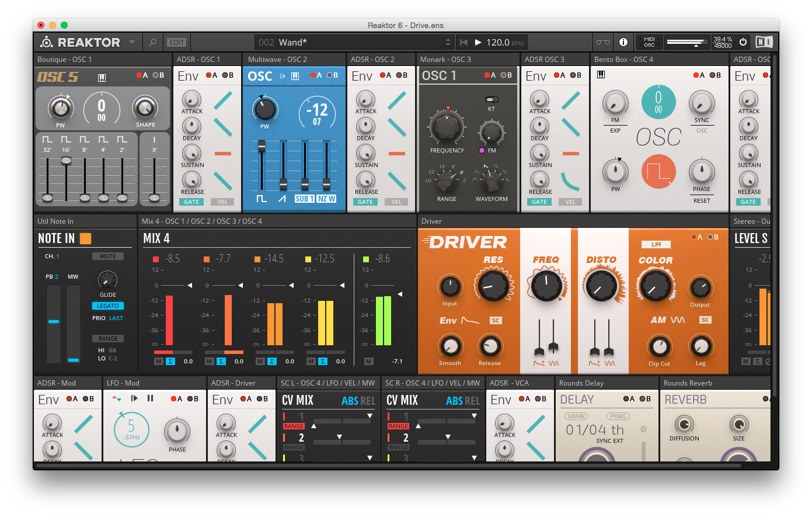The width and height of the screenshot is (812, 517).
Task: Toggle LEGATO in the Note In module
Action: [107, 306]
